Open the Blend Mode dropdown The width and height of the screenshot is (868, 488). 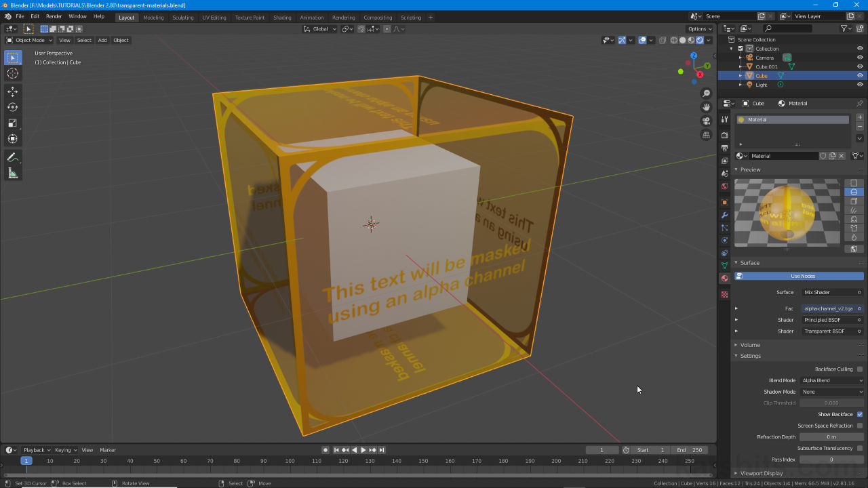coord(832,381)
